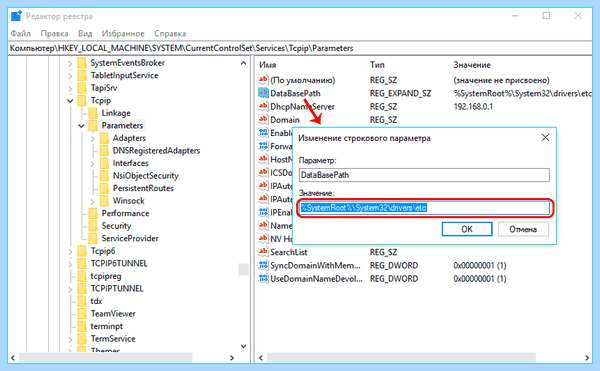Click REG_EXPAND_SZ type cell
Screen dimensions: 600x371
[400, 93]
